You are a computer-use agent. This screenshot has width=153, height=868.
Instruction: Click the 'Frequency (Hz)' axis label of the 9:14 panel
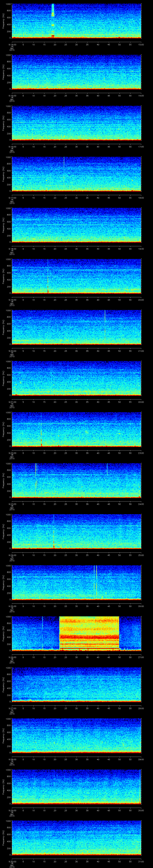pyautogui.click(x=3, y=21)
